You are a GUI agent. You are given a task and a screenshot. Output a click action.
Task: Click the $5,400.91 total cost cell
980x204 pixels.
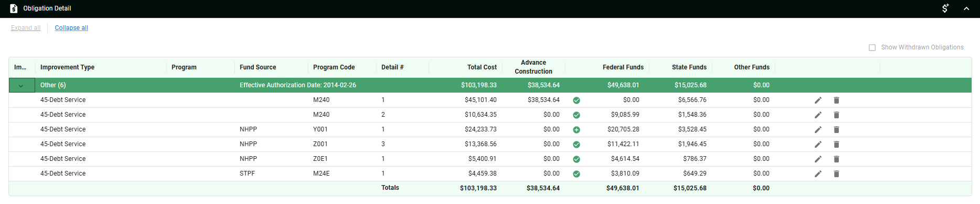pos(482,159)
